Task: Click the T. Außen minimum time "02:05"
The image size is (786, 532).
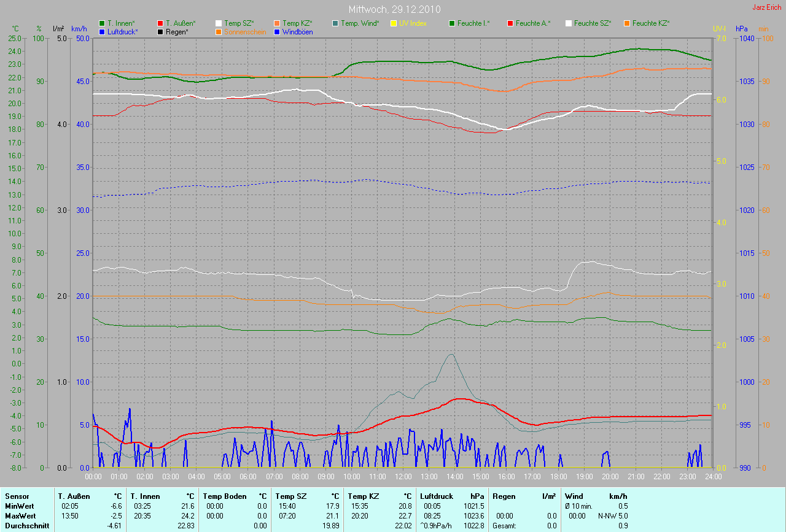Action: click(71, 506)
